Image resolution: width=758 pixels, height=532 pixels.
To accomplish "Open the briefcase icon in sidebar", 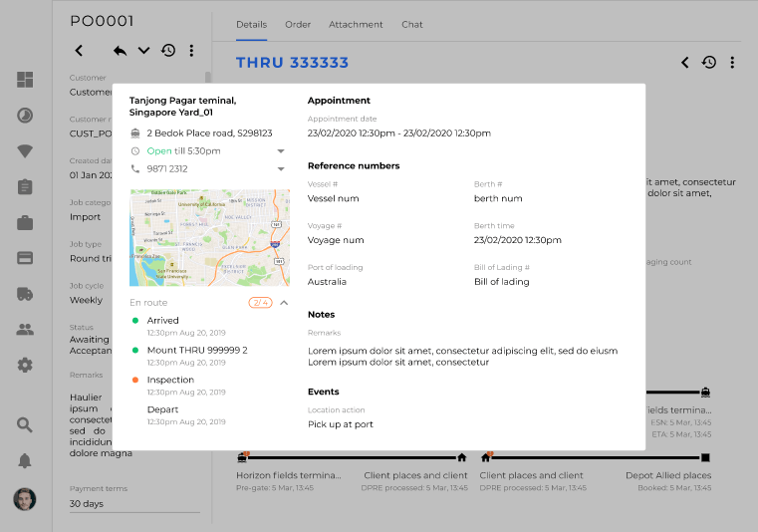I will click(25, 222).
